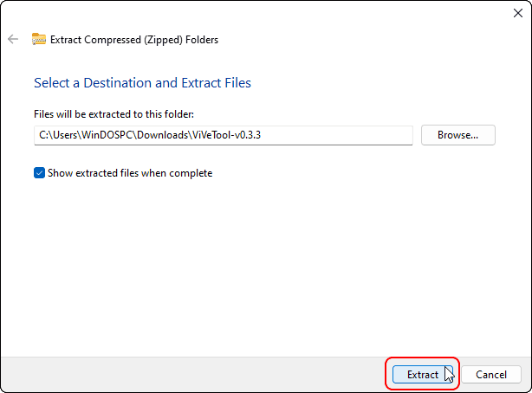The height and width of the screenshot is (393, 532).
Task: Click the empty white area of the dialog body
Action: click(x=260, y=268)
